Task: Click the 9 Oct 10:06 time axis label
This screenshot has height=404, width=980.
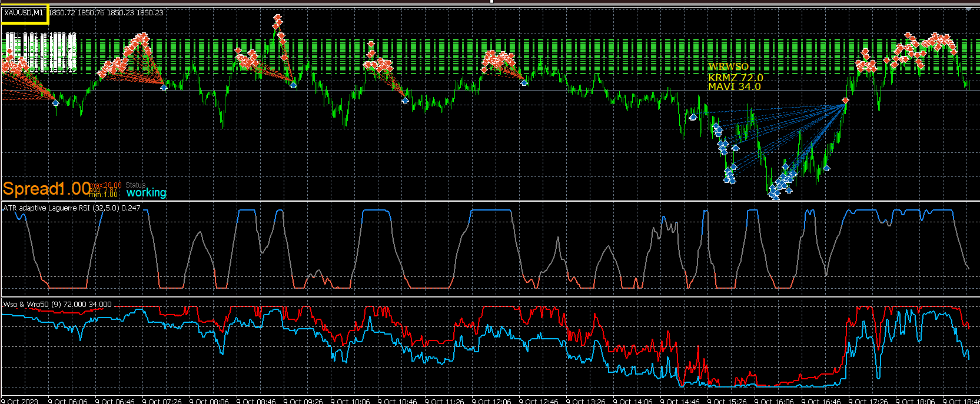Action: point(350,400)
